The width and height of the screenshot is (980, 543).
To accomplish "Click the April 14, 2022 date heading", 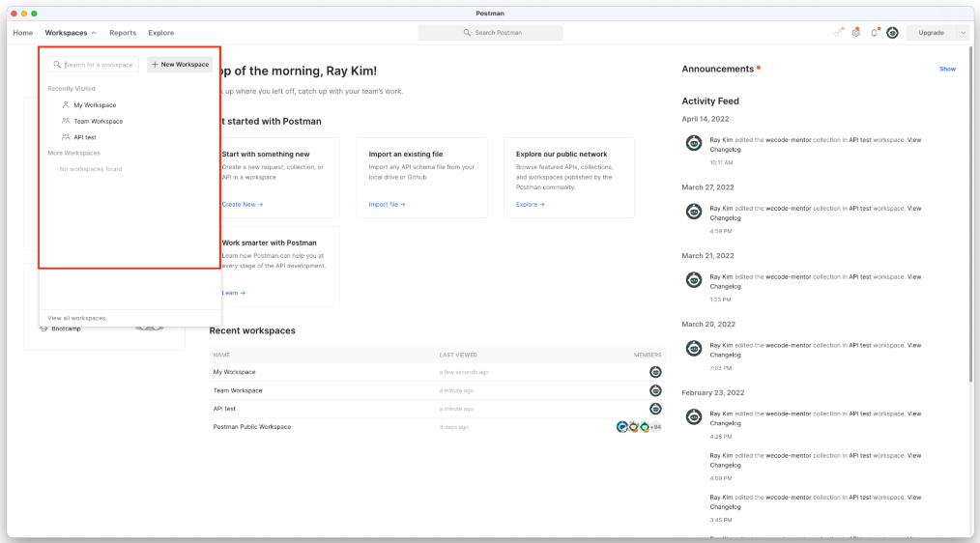I will click(x=705, y=119).
